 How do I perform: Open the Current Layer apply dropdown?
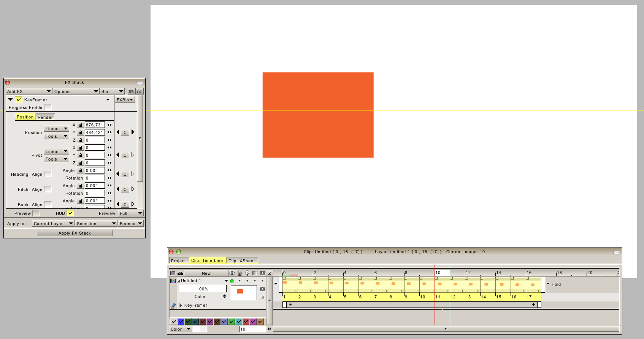click(53, 224)
